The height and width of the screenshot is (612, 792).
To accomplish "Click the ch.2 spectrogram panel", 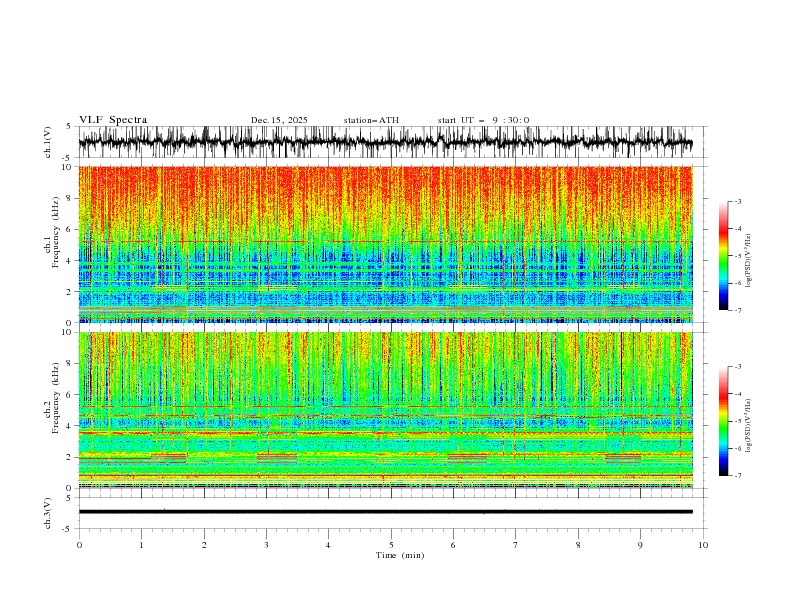I will [x=385, y=410].
